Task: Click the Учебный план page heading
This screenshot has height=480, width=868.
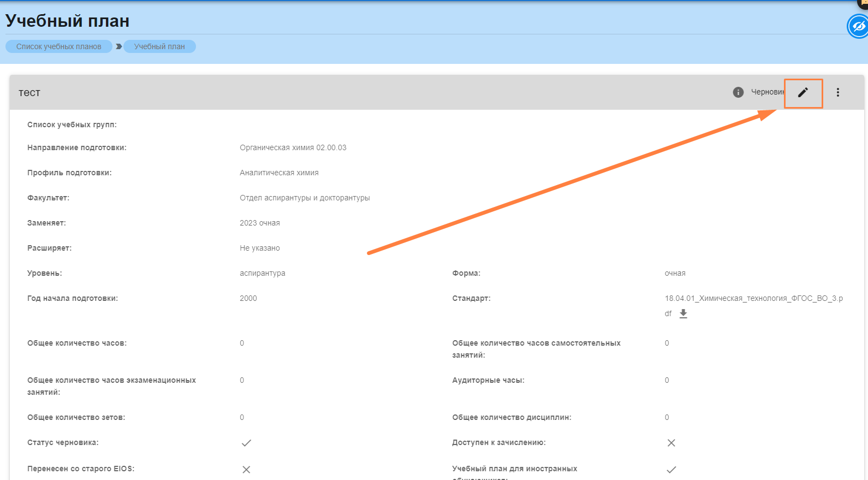Action: [68, 21]
